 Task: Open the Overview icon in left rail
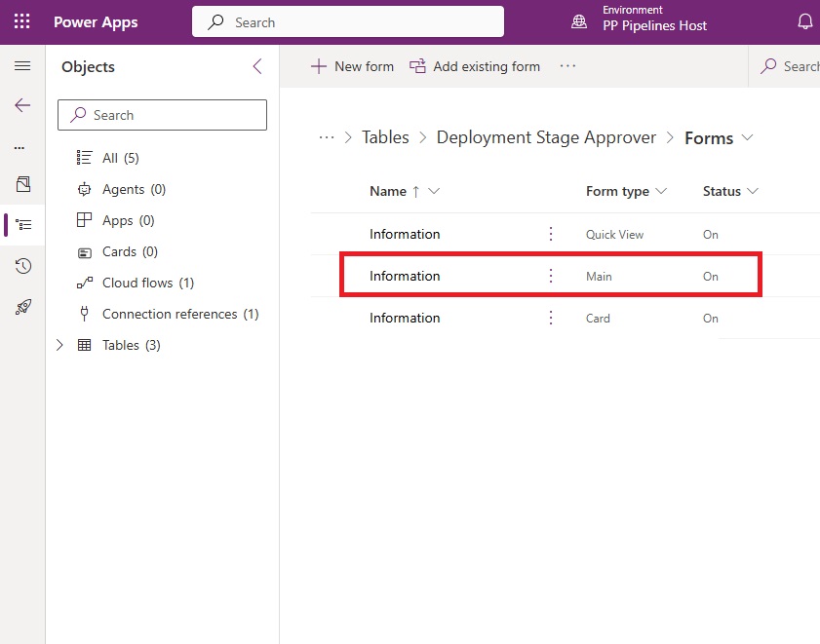coord(23,184)
